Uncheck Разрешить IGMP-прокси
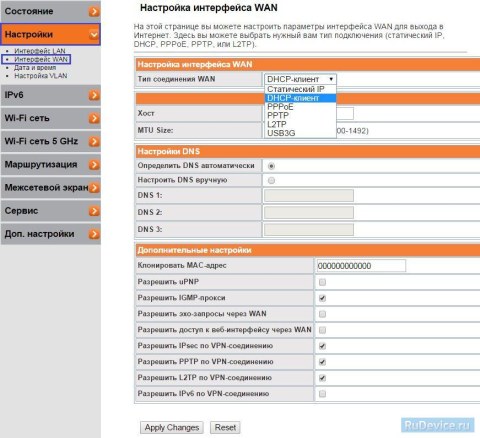The height and width of the screenshot is (438, 480). click(x=322, y=298)
